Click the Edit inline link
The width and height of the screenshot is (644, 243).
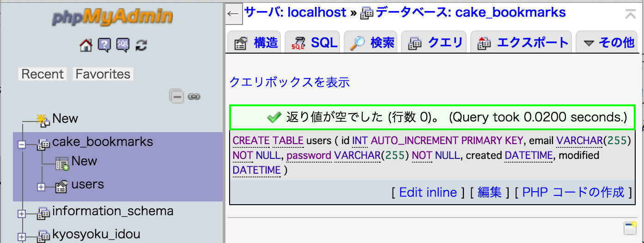(428, 192)
